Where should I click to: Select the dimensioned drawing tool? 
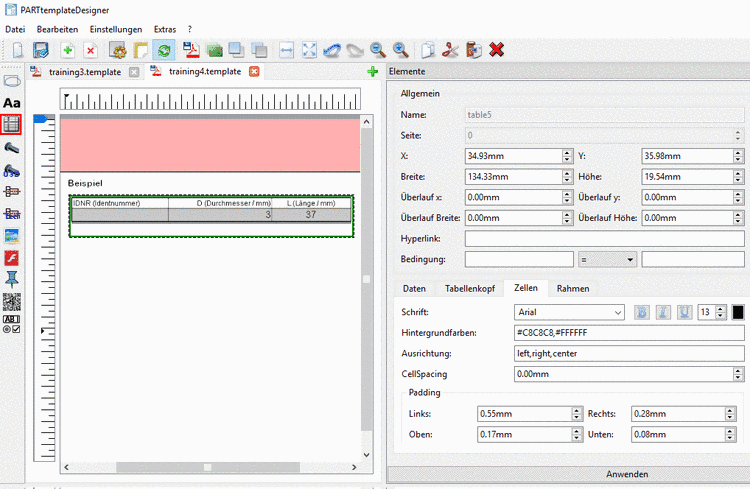11,191
